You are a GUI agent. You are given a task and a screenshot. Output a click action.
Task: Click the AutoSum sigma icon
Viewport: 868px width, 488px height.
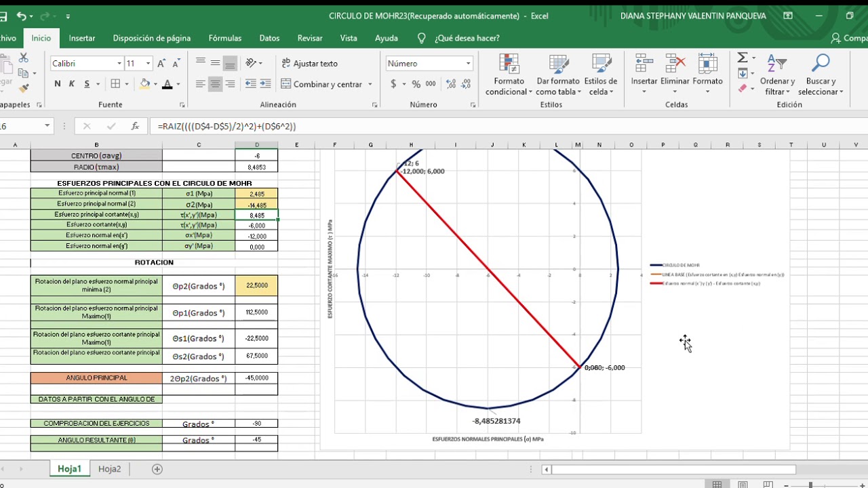(743, 58)
